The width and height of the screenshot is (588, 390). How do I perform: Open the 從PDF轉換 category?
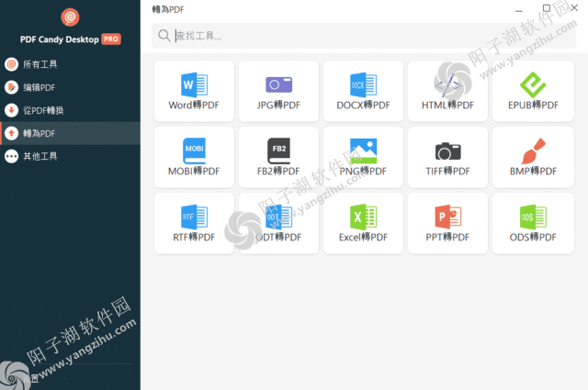[70, 110]
